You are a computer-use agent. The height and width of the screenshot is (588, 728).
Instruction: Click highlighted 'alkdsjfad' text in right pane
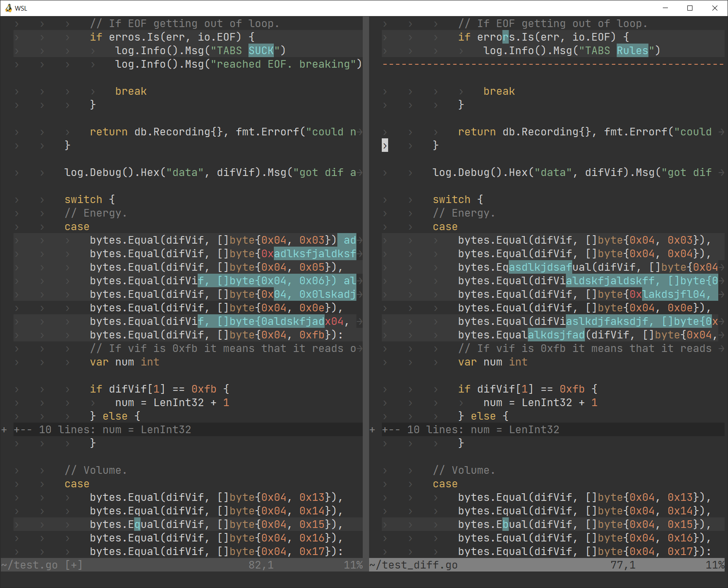[556, 335]
